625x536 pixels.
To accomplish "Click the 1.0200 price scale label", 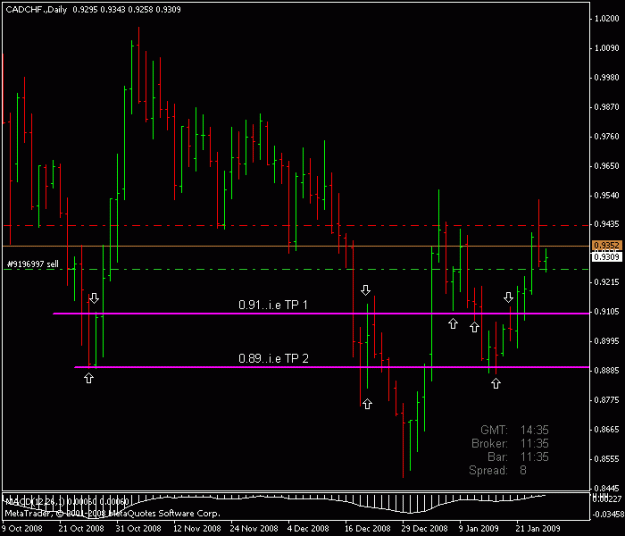I will (607, 19).
